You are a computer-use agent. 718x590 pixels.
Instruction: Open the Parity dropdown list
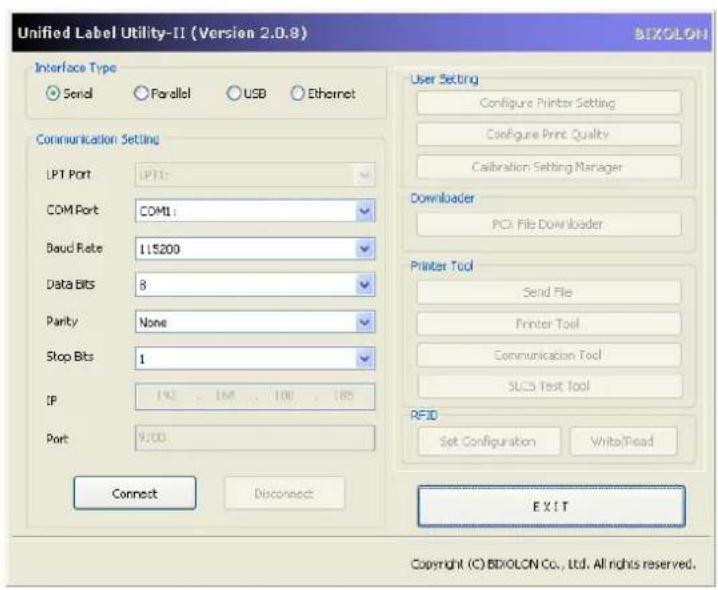coord(365,322)
